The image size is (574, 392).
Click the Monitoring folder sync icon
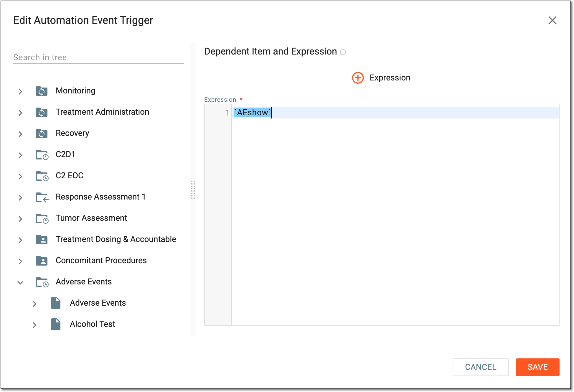coord(42,91)
